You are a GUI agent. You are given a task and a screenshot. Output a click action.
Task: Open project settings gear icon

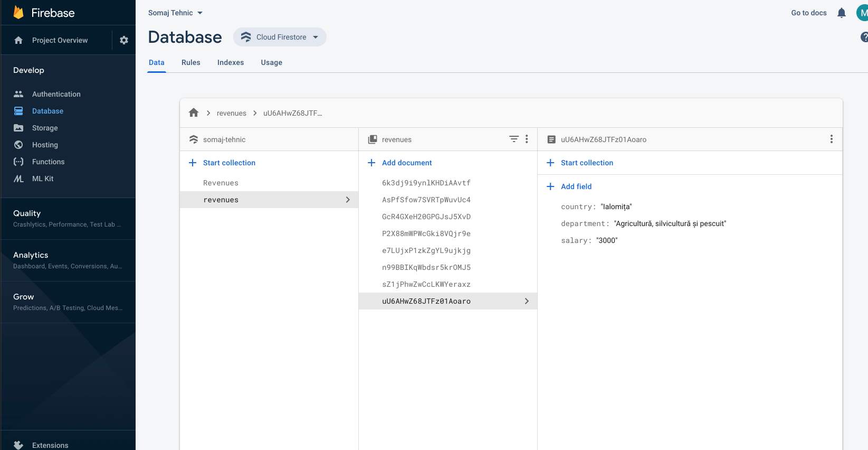pyautogui.click(x=124, y=40)
